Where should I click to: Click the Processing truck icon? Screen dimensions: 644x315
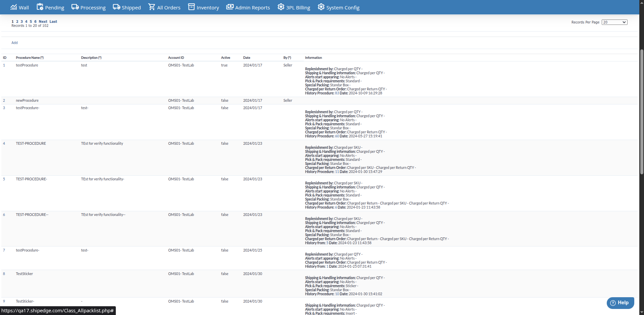coord(75,7)
